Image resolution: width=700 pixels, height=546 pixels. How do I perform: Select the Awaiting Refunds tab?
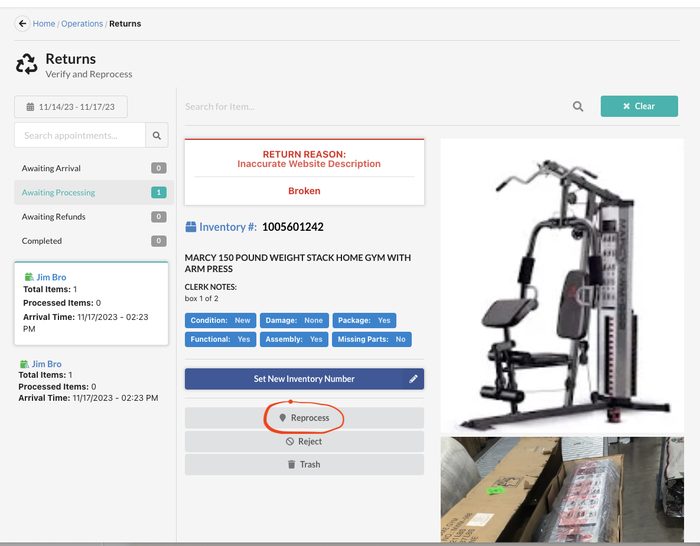(x=94, y=217)
